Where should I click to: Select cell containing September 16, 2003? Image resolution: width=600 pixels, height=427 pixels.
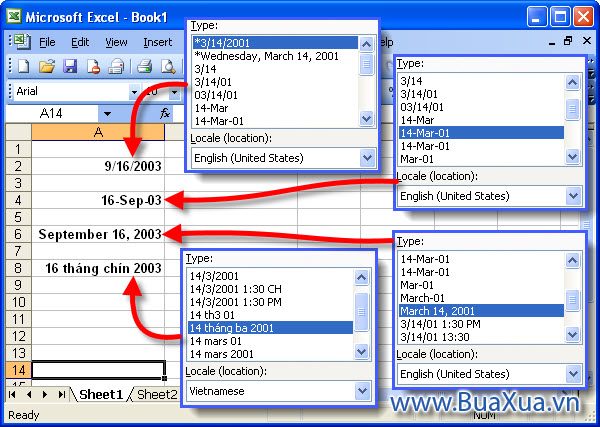[x=98, y=234]
